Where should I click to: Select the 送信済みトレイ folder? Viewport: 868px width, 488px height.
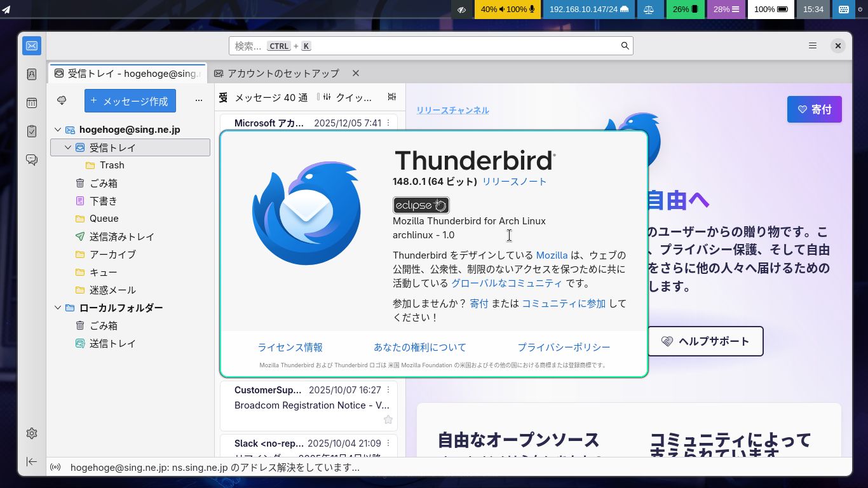tap(130, 236)
